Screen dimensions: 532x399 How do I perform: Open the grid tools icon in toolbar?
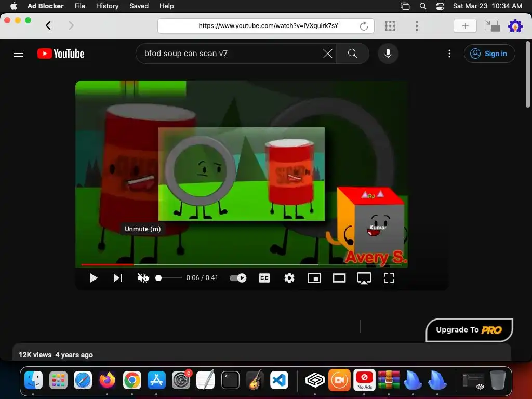click(x=390, y=26)
